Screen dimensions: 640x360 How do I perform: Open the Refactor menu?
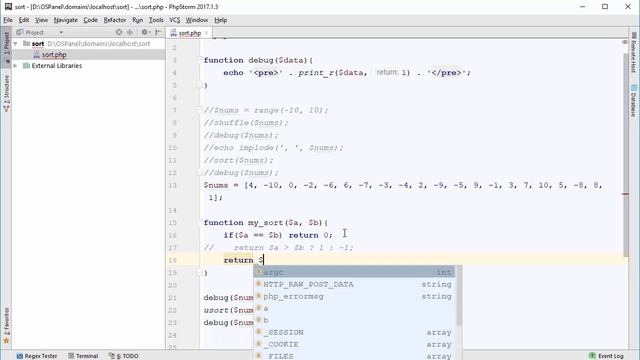point(115,20)
